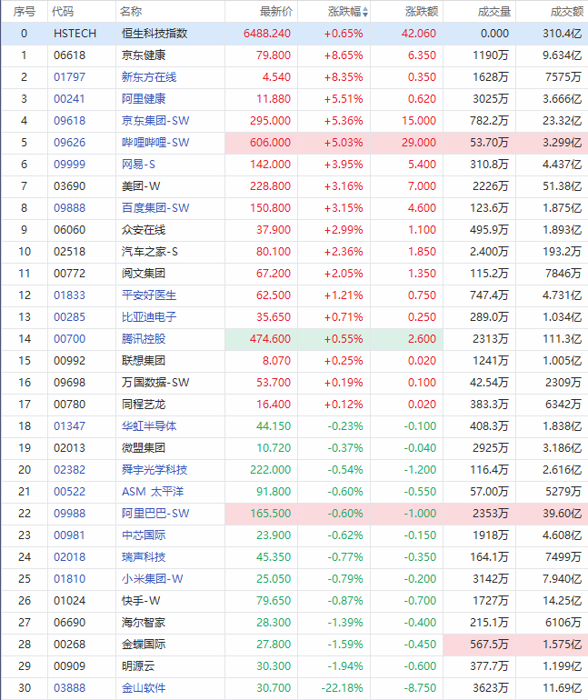Screen dimensions: 588x700
Task: Click stock code 00700
Action: coord(69,339)
